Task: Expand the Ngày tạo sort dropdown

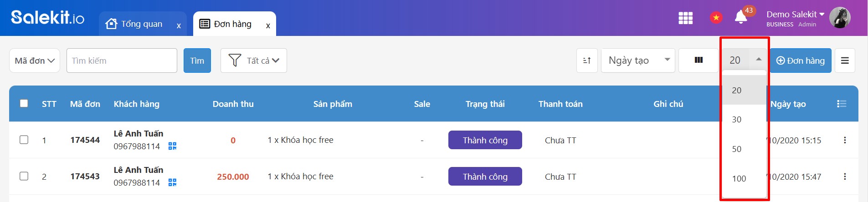Action: click(638, 61)
